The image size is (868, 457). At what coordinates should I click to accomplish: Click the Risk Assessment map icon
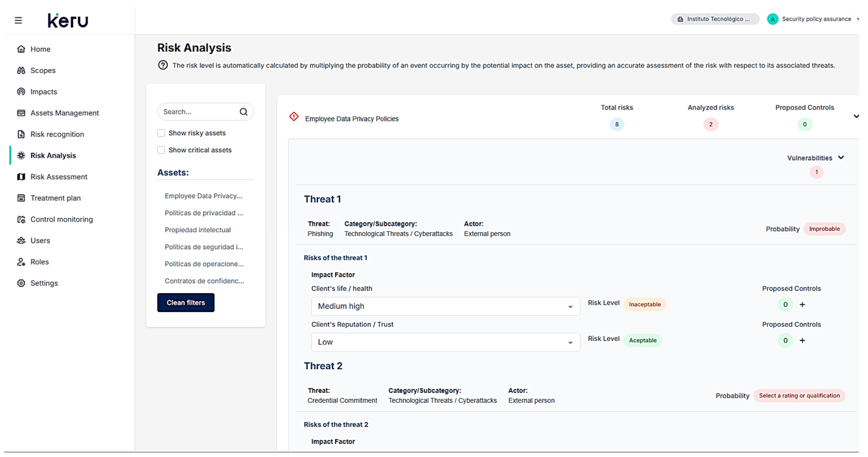(21, 177)
